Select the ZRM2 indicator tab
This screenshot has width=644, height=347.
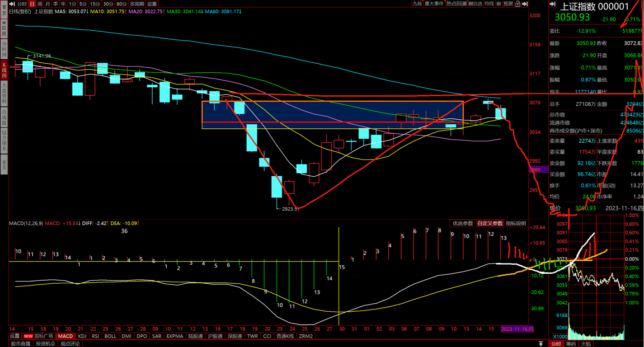click(x=306, y=336)
